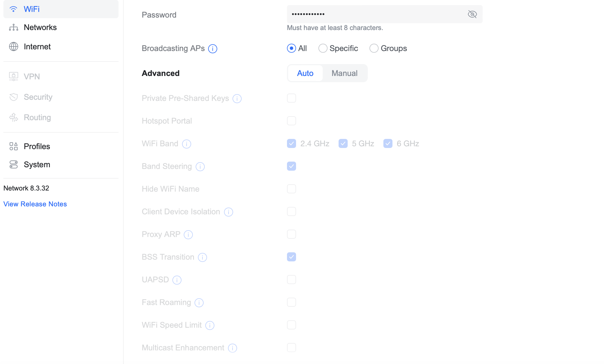Viewport: 604px width, 364px height.
Task: Enable the Hotspot Portal checkbox
Action: coord(292,121)
